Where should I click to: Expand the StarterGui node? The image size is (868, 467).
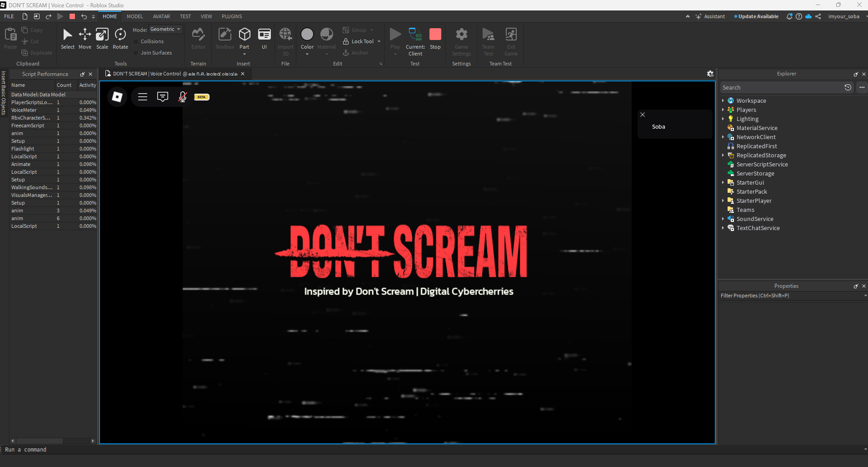723,182
